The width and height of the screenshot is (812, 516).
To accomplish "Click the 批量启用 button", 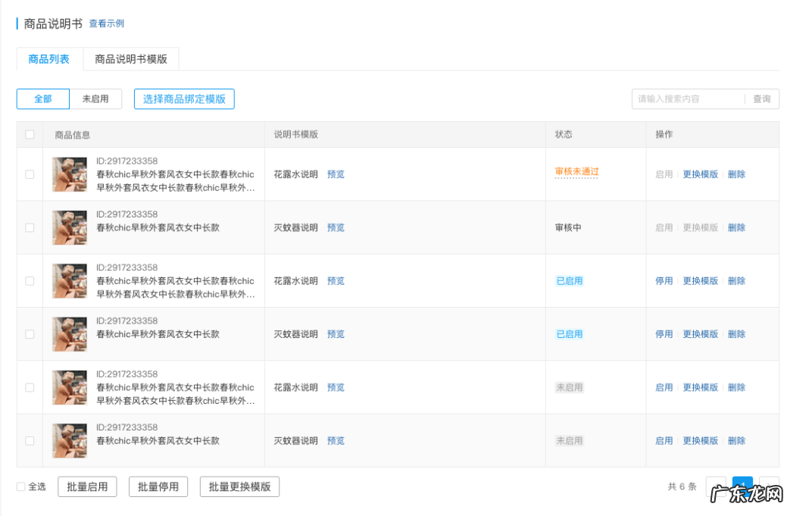I will [87, 486].
